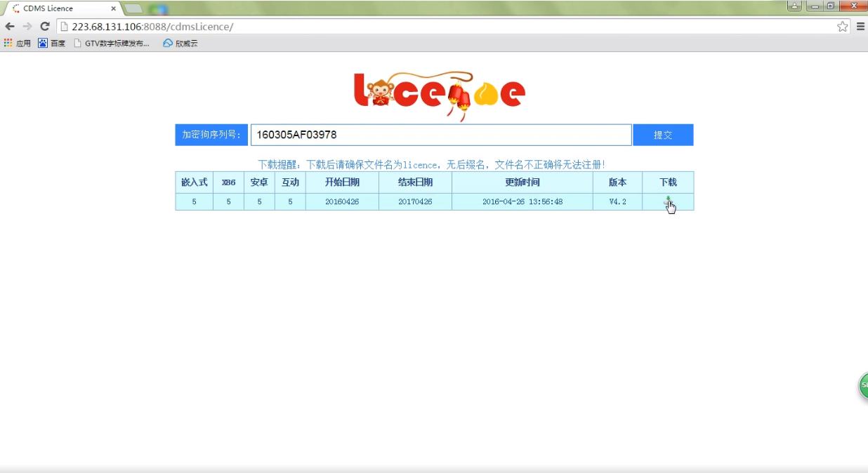The width and height of the screenshot is (868, 473).
Task: Click the apps grid icon on bookmarks bar
Action: pyautogui.click(x=8, y=43)
